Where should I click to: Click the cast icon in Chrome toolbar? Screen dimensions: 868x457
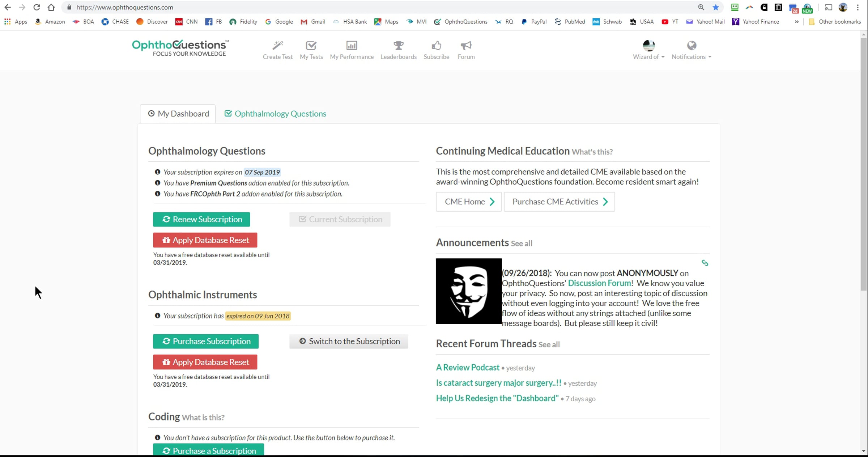pyautogui.click(x=828, y=7)
